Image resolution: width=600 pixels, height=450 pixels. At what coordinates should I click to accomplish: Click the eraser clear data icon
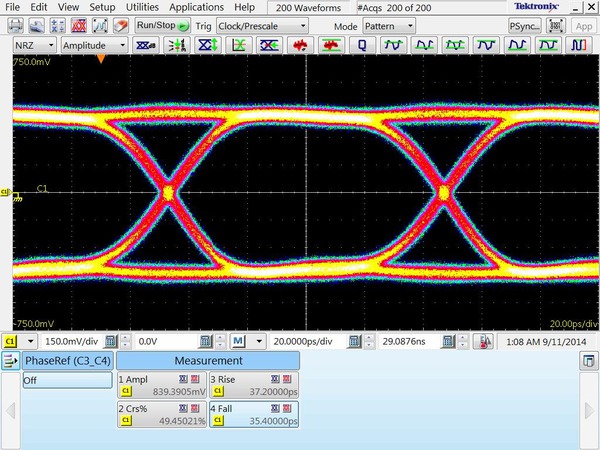(119, 25)
